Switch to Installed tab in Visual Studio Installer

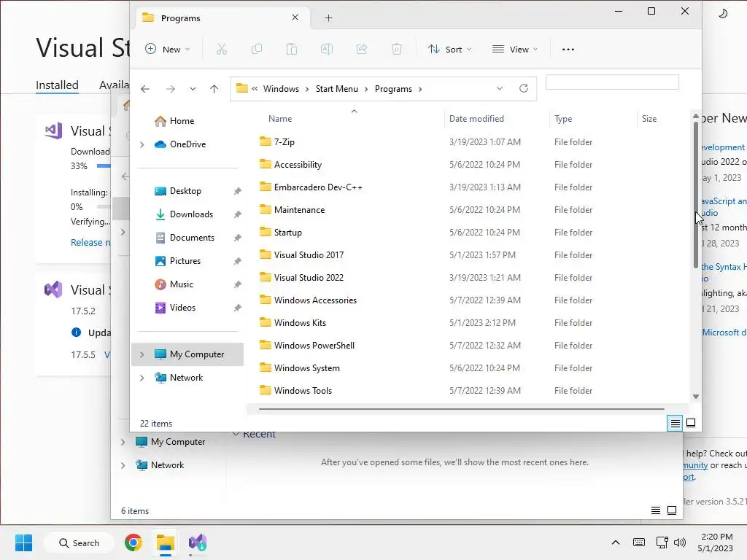point(57,85)
